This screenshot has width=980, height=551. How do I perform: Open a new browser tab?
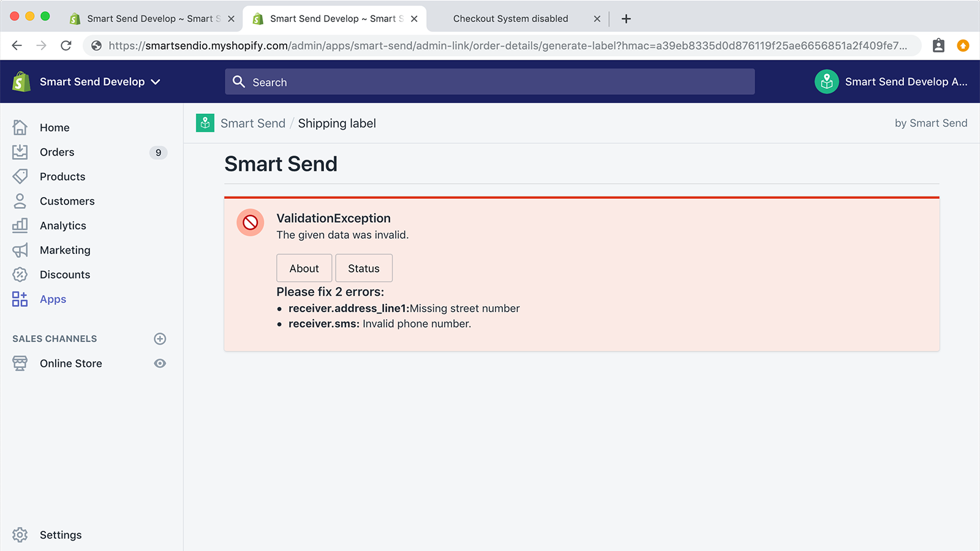[626, 18]
